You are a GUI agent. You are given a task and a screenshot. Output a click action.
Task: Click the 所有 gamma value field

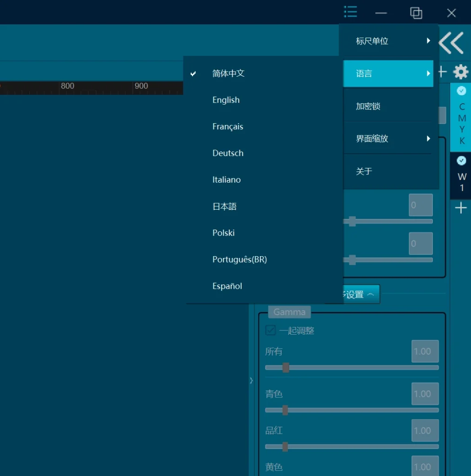tap(425, 351)
